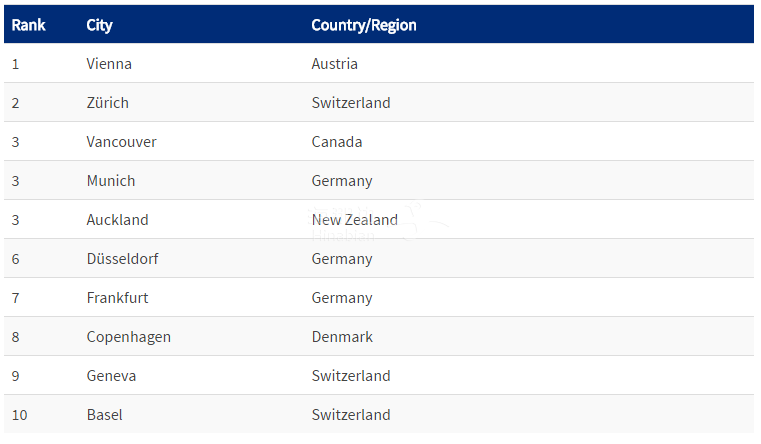The height and width of the screenshot is (444, 761).
Task: Select the Frankfurt city cell
Action: 117,298
